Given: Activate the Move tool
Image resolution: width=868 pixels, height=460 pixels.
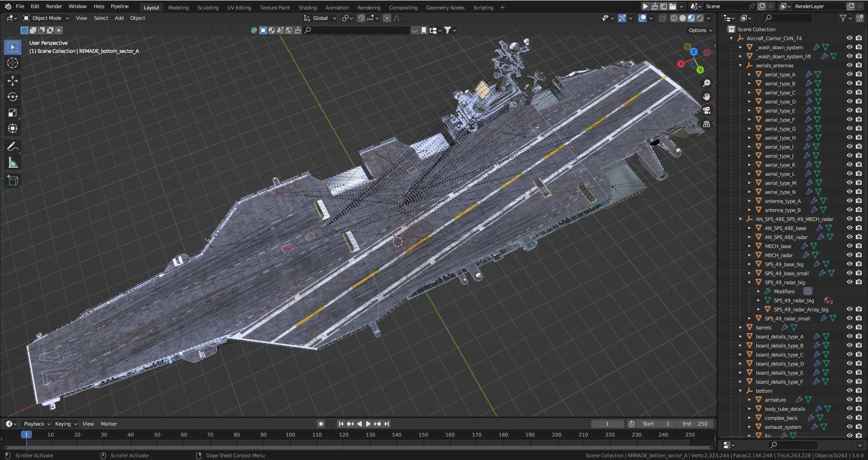Looking at the screenshot, I should coord(13,81).
